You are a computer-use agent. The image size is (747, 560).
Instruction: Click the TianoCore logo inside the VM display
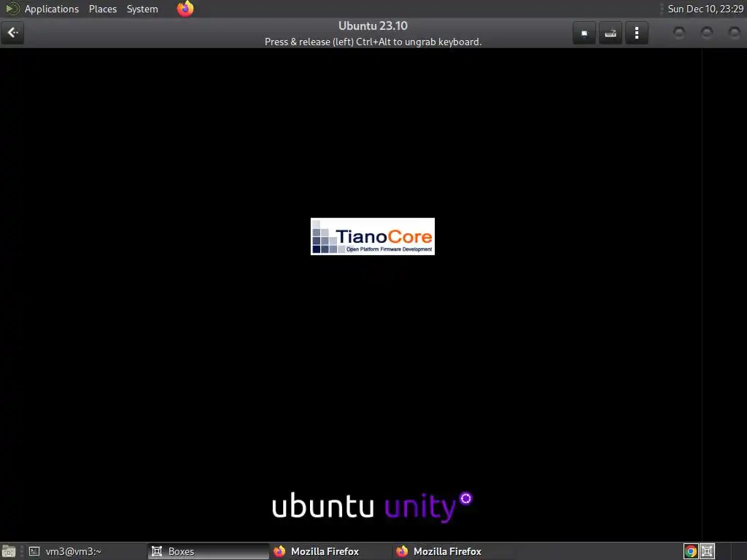click(373, 237)
